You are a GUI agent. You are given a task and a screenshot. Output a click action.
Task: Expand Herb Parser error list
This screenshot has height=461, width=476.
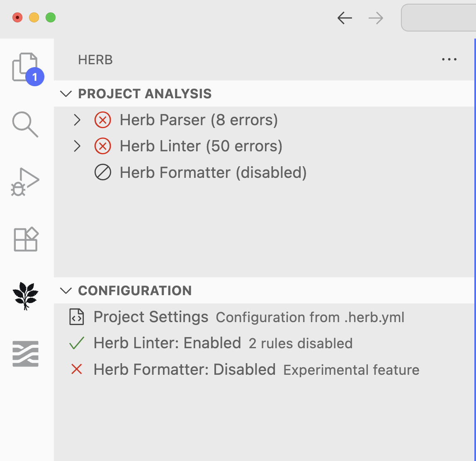(x=77, y=120)
